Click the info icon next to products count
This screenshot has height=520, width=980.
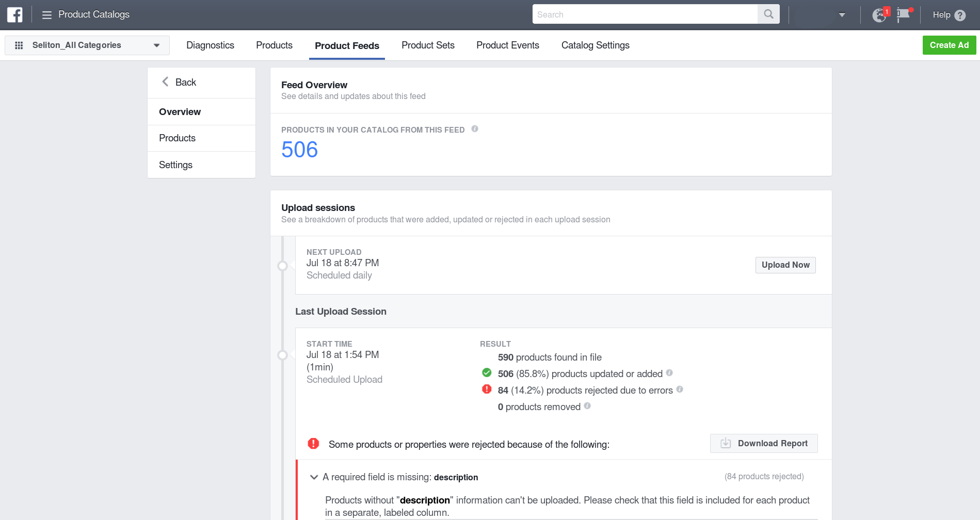pyautogui.click(x=475, y=129)
